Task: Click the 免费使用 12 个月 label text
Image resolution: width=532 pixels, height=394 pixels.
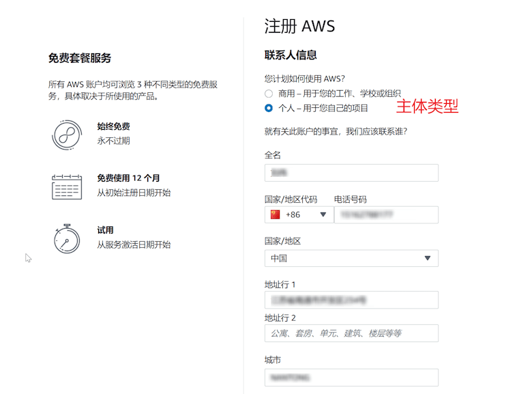Action: click(x=128, y=178)
